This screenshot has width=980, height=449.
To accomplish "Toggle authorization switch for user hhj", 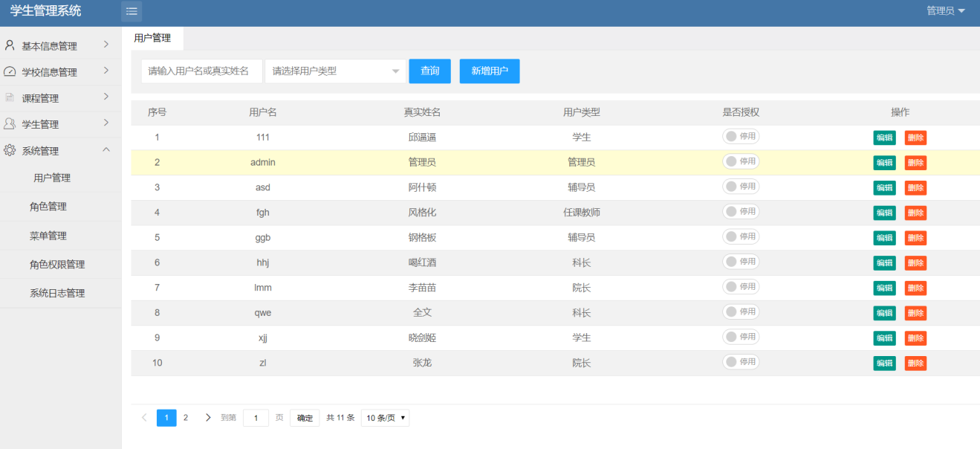I will pos(741,262).
